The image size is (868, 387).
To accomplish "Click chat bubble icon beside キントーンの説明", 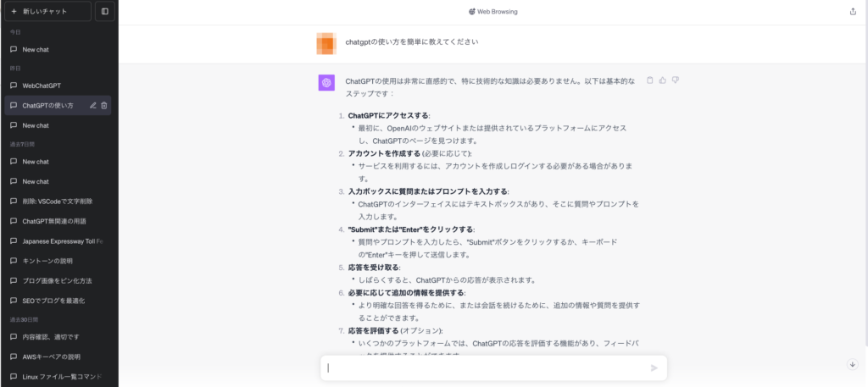I will (x=14, y=261).
